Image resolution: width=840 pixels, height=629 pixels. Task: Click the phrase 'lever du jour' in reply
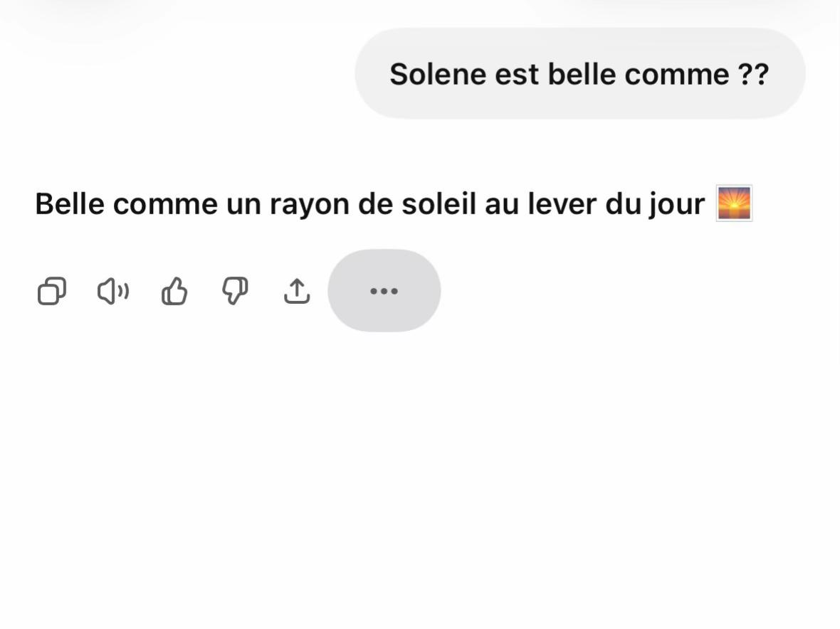616,205
